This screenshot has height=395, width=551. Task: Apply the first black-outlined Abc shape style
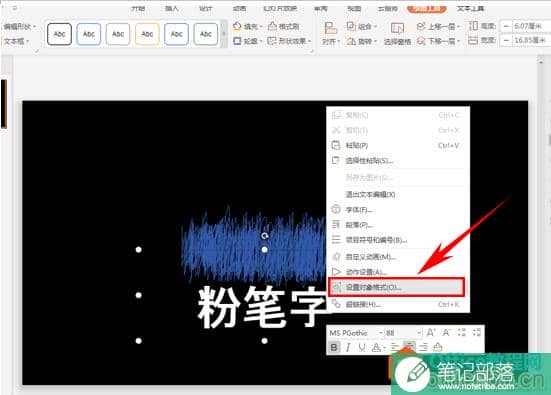[x=59, y=34]
